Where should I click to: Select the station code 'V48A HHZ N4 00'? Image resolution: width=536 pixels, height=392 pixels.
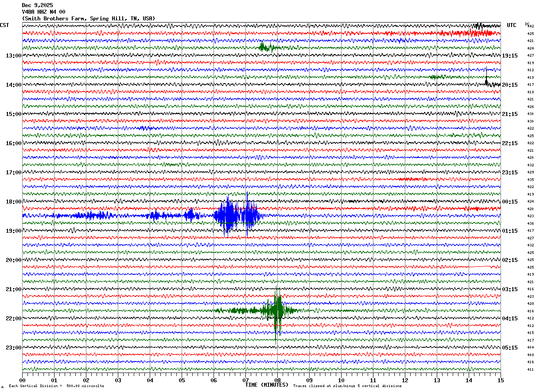click(x=43, y=12)
